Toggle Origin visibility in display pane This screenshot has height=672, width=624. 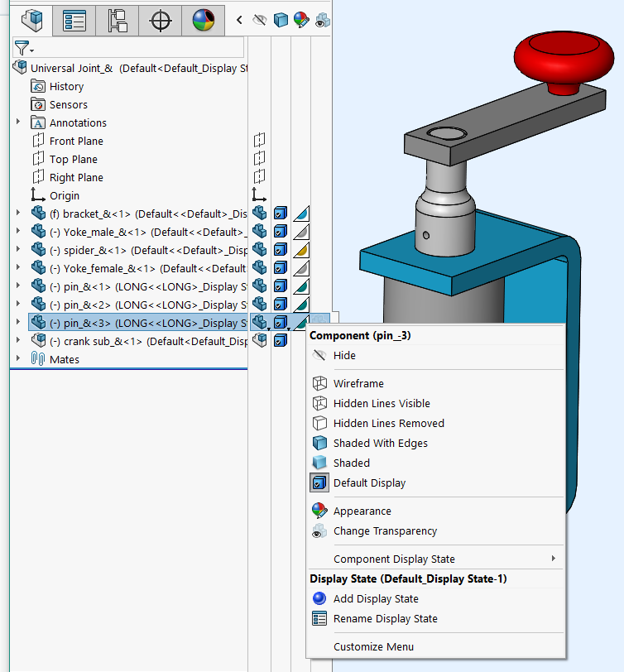coord(259,194)
